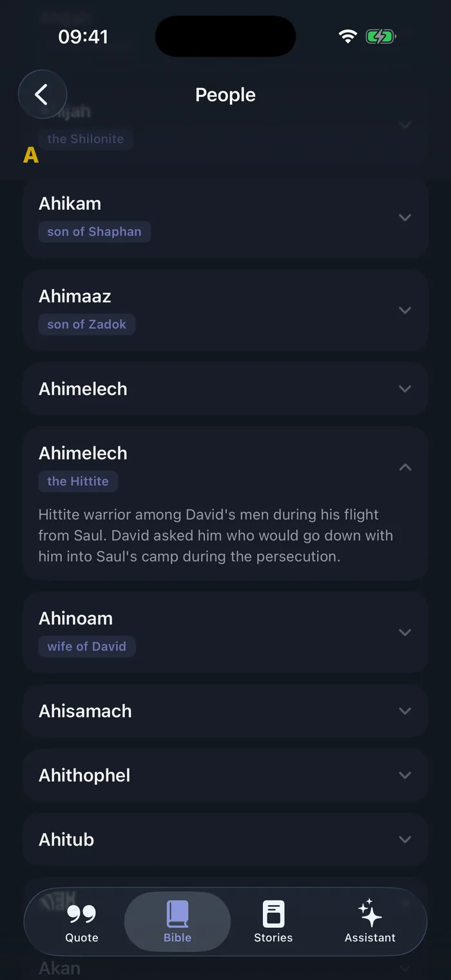Tap the battery charging indicator
The width and height of the screenshot is (451, 980).
click(381, 37)
